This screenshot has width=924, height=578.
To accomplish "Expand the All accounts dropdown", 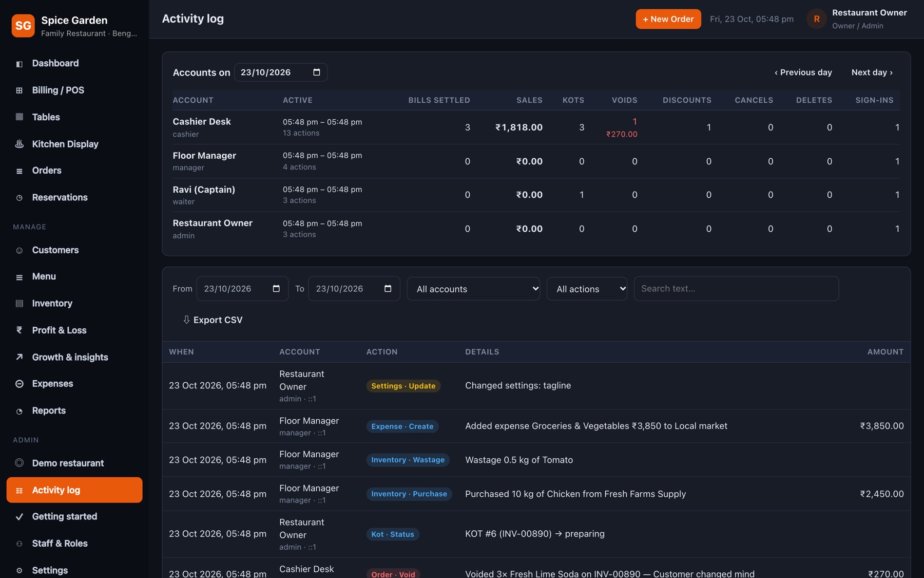I will tap(473, 289).
